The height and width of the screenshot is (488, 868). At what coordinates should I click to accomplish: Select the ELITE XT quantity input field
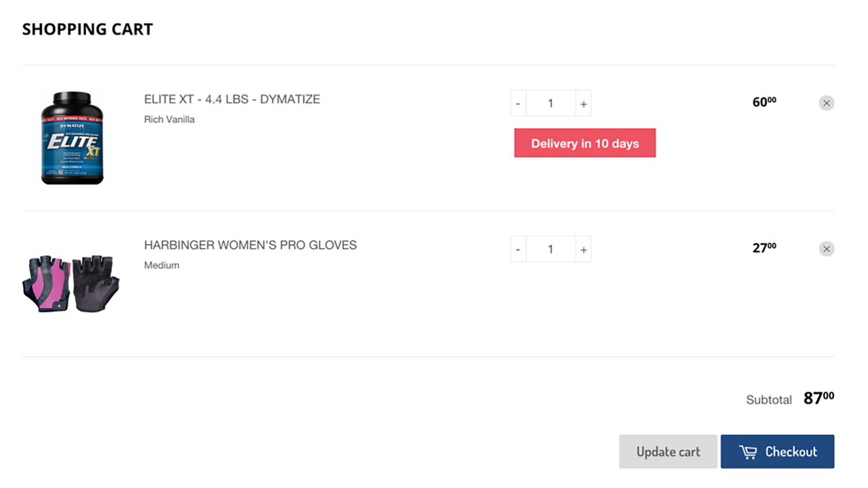pos(551,102)
